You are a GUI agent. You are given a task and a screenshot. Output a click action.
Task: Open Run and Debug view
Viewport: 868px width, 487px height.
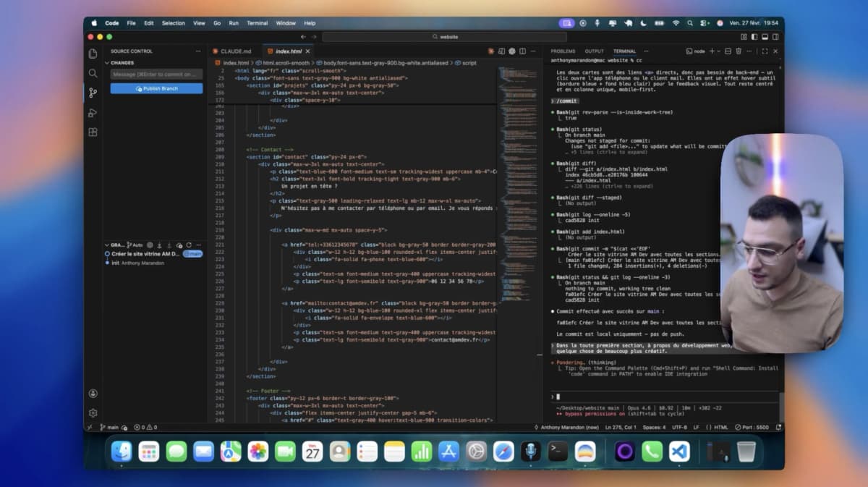tap(93, 113)
